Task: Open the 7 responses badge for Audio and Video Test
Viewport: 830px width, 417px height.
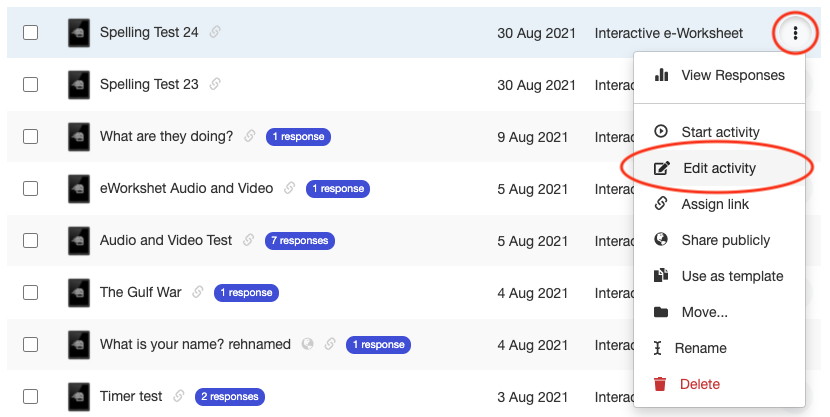Action: [x=300, y=241]
